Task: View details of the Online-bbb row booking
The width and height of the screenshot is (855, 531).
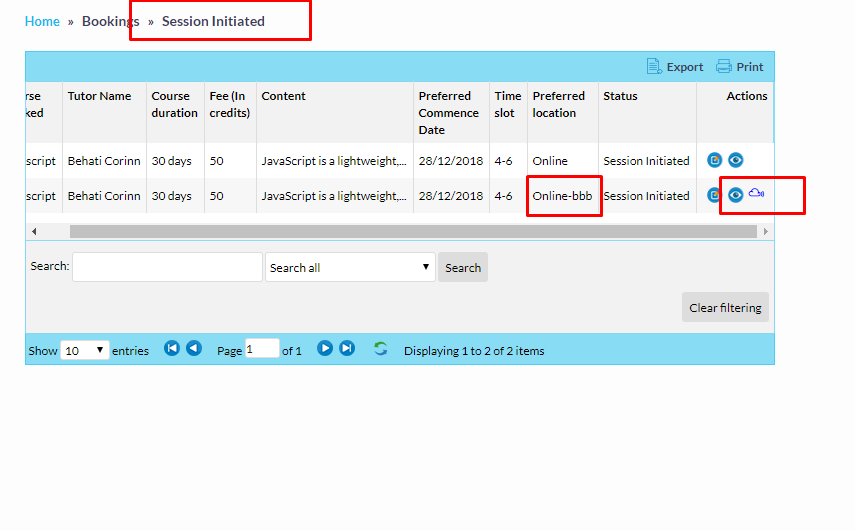Action: click(x=735, y=195)
